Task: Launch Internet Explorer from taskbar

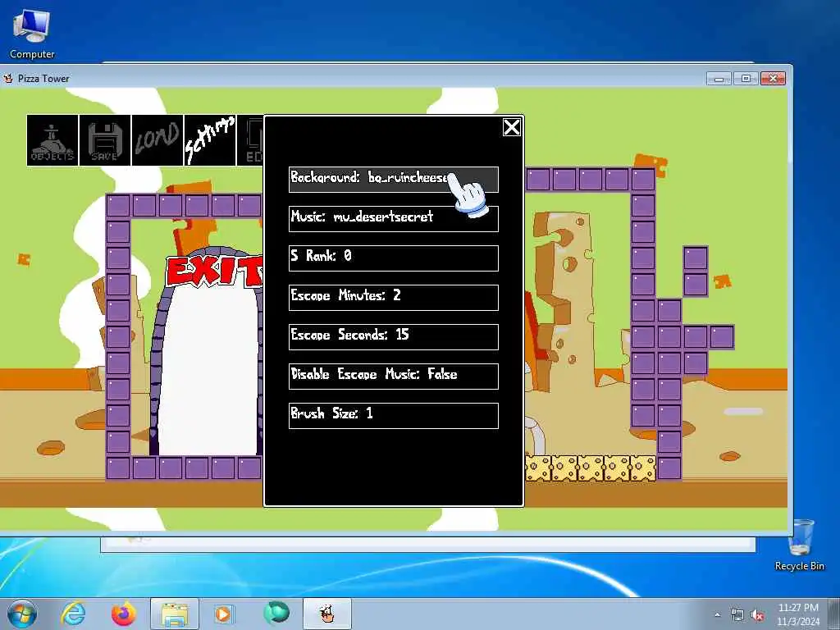Action: 73,614
